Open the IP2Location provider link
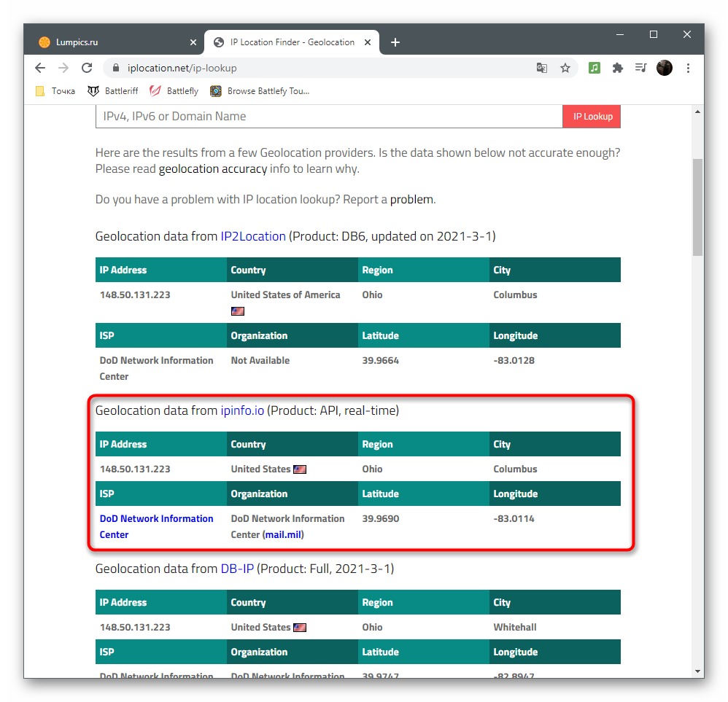This screenshot has height=702, width=728. 253,237
